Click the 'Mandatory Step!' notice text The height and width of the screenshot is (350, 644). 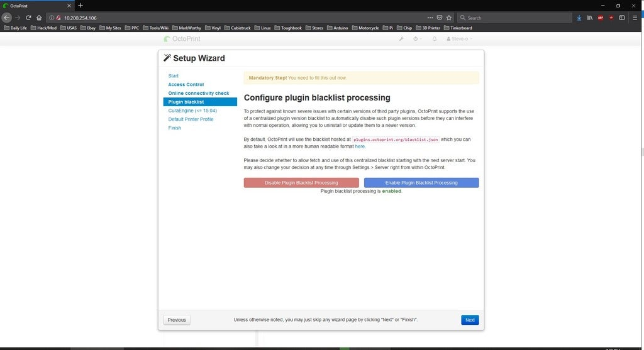coord(268,78)
